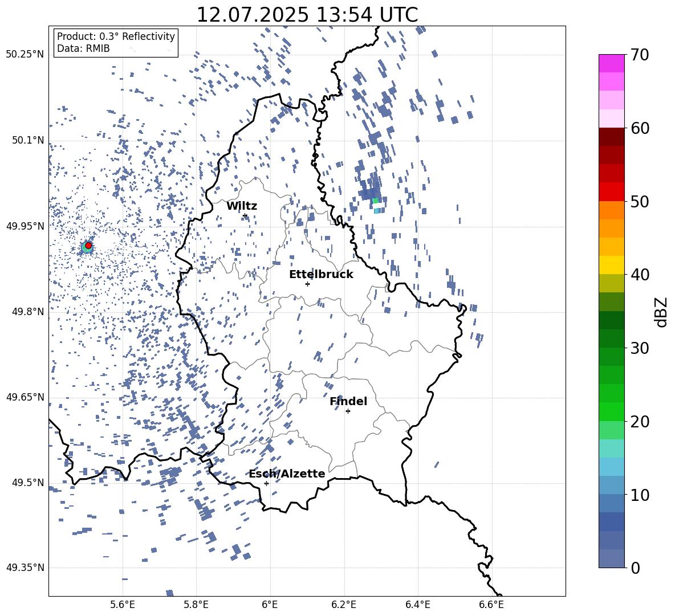Click the 6.4°E longitude label
This screenshot has height=616, width=675.
[x=417, y=605]
